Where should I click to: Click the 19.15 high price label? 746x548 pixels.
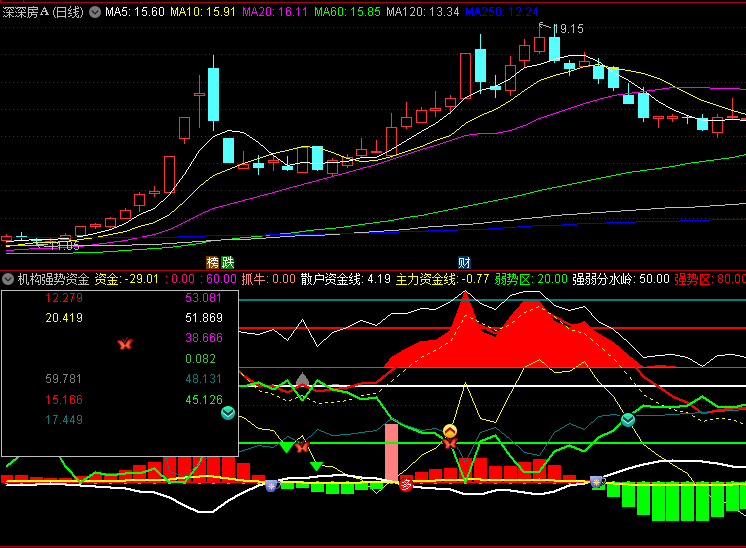click(x=569, y=29)
